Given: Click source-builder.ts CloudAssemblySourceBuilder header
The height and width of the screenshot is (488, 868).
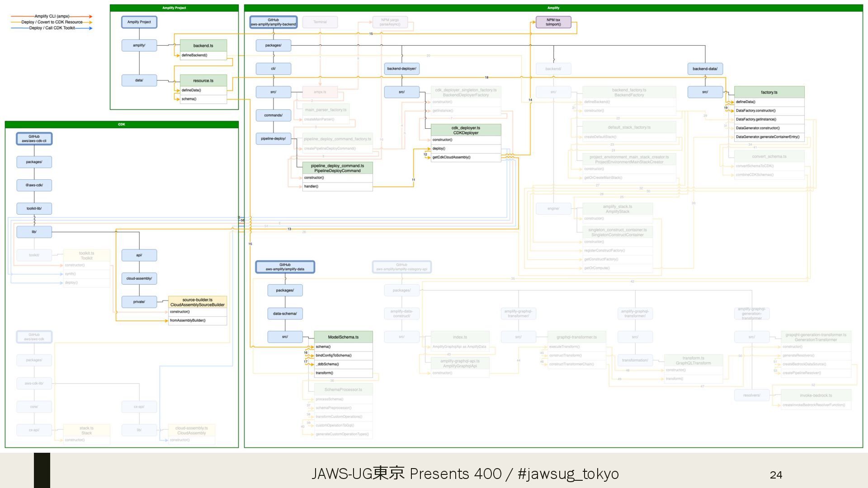Looking at the screenshot, I should click(197, 302).
